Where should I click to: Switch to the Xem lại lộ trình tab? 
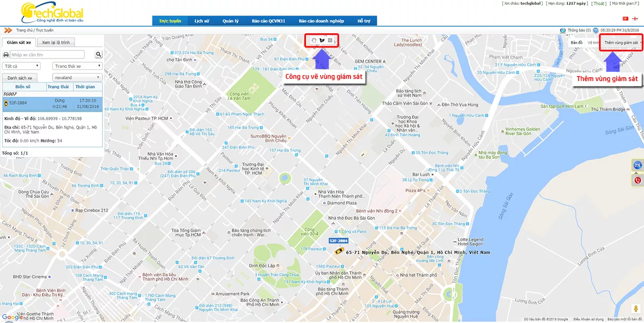tap(56, 42)
